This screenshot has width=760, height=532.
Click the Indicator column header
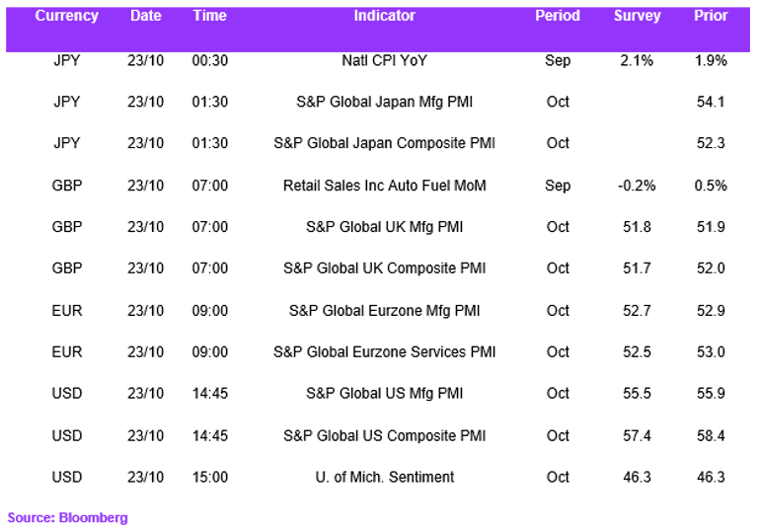click(384, 16)
